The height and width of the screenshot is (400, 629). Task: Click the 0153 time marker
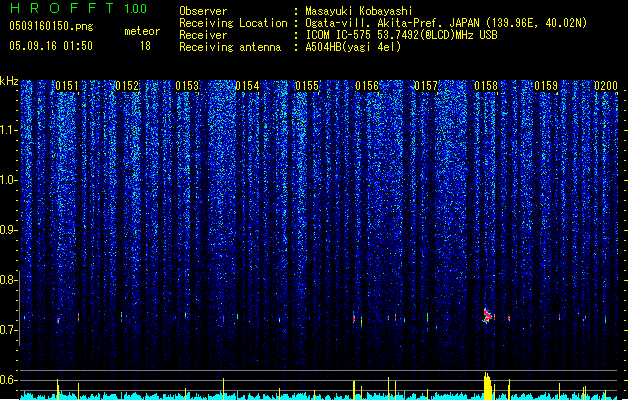coord(187,86)
